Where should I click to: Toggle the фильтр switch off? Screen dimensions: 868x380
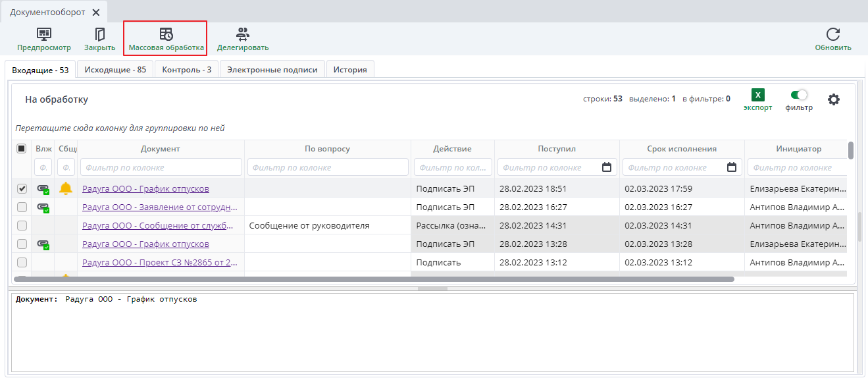tap(799, 95)
